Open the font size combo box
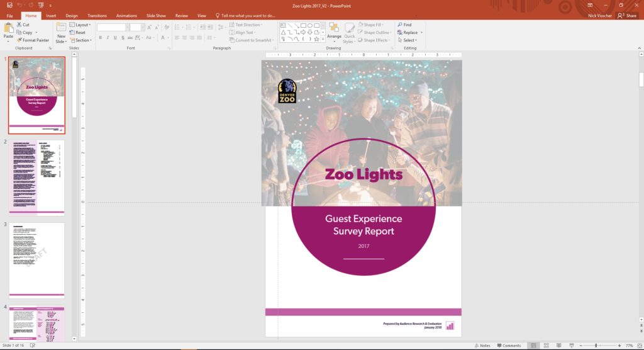Screen dimensions: 644x350 (x=136, y=27)
